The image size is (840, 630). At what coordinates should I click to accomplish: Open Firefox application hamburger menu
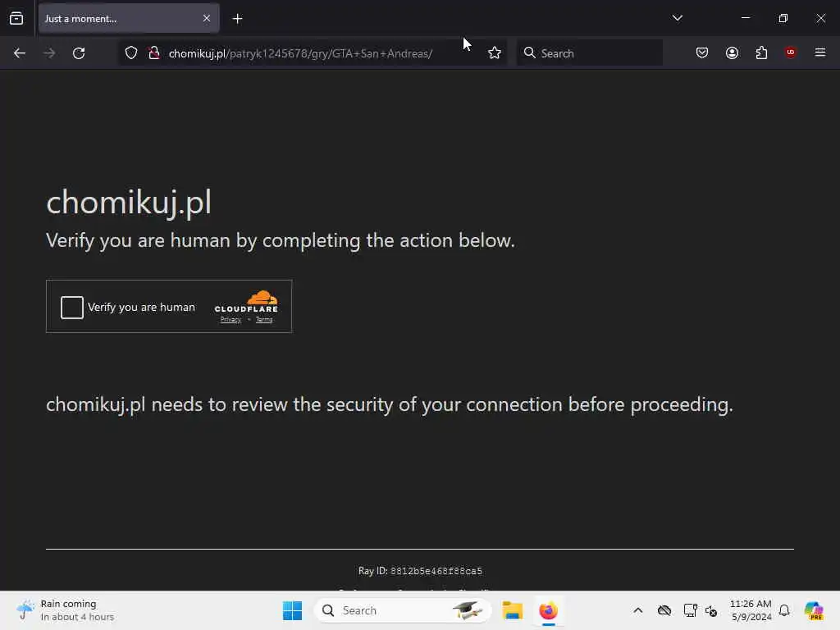[x=820, y=52]
